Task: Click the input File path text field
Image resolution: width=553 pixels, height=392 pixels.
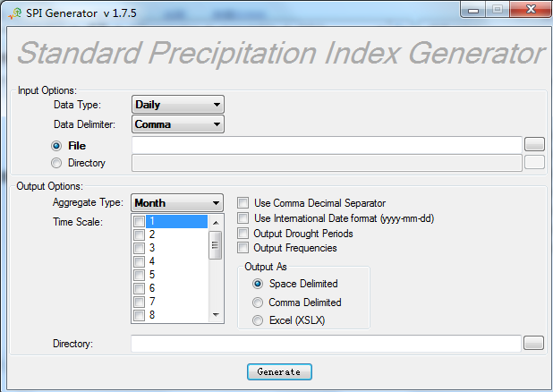Action: click(x=327, y=144)
